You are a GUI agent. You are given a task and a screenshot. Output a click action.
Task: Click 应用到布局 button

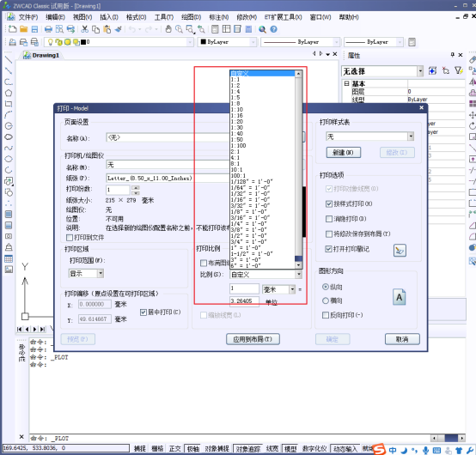point(253,339)
